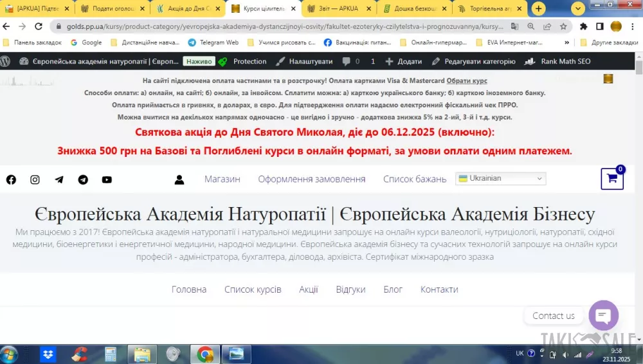643x364 pixels.
Task: Open the Instagram social icon
Action: point(35,179)
